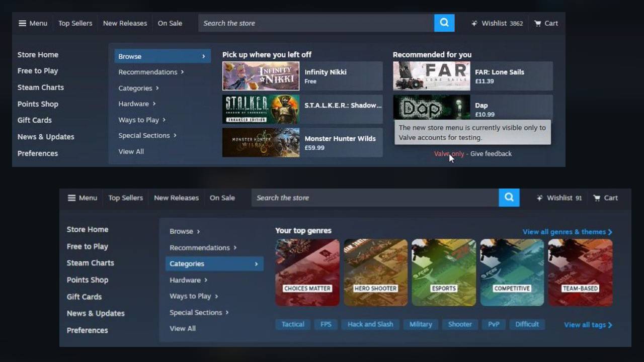Click View all genres & themes link
644x362 pixels.
click(x=568, y=232)
